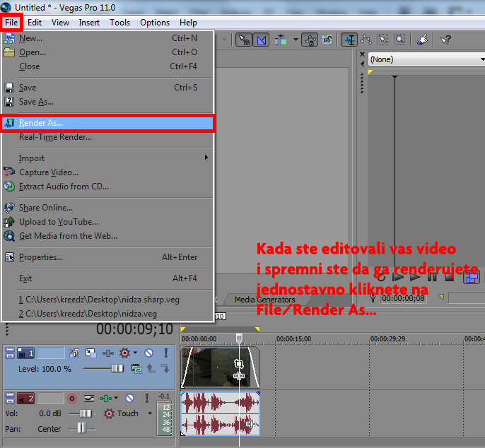Select the Normal edit tool
This screenshot has height=448, width=485.
coord(350,40)
